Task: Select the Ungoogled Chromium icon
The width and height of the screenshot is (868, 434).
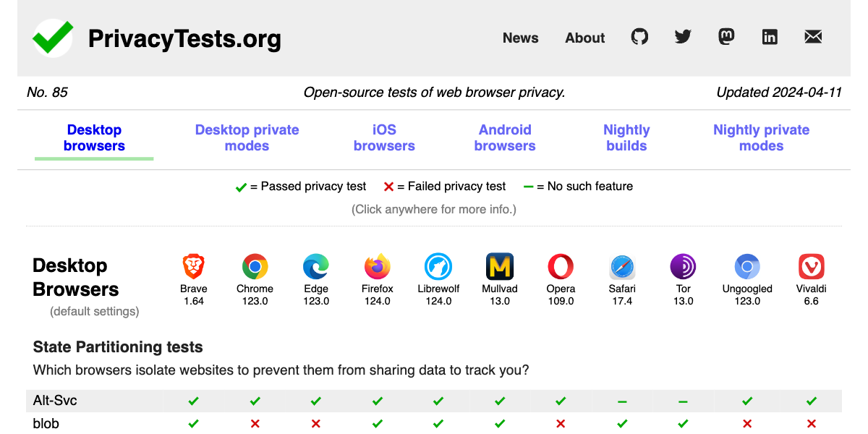Action: tap(747, 267)
